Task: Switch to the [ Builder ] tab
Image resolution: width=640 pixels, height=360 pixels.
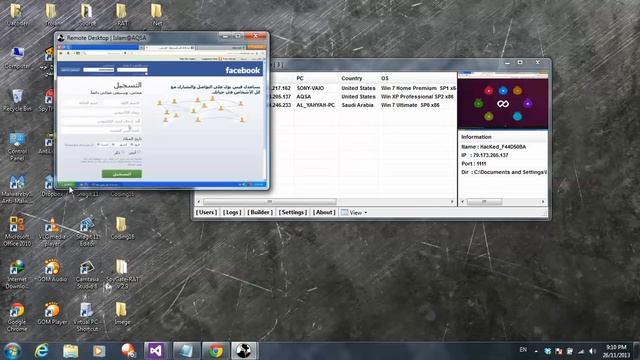Action: (260, 213)
